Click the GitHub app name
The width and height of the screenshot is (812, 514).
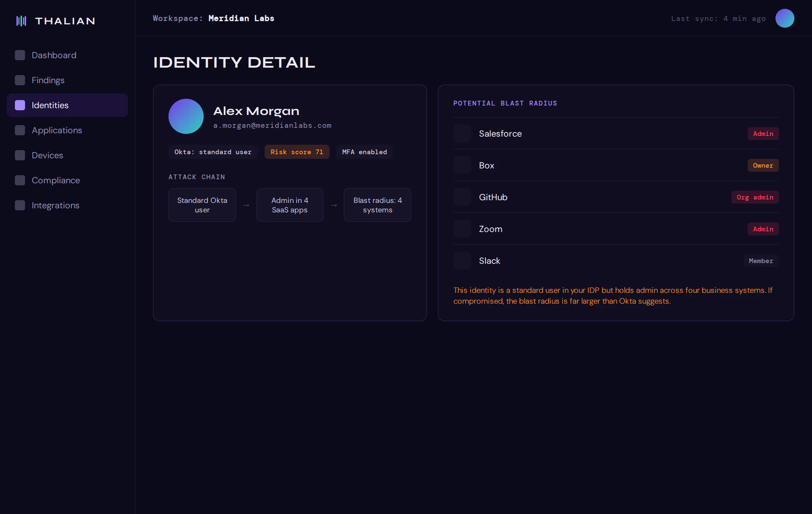[493, 197]
